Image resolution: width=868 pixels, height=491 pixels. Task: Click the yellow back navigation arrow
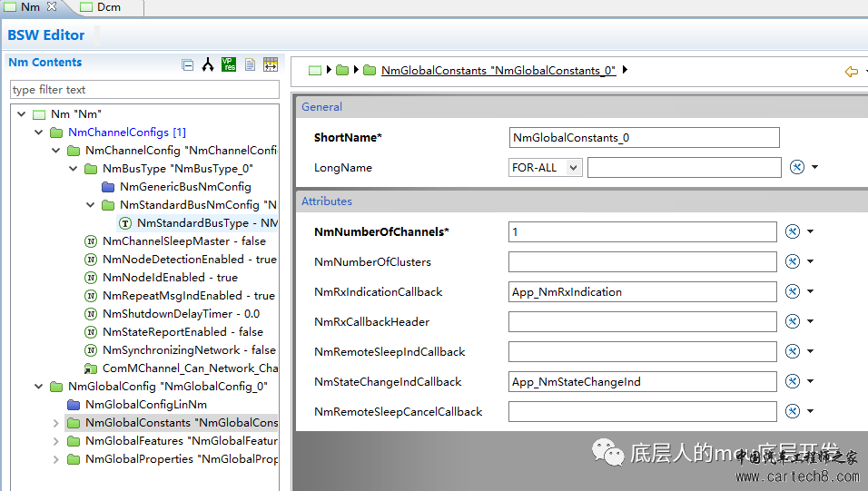point(852,72)
